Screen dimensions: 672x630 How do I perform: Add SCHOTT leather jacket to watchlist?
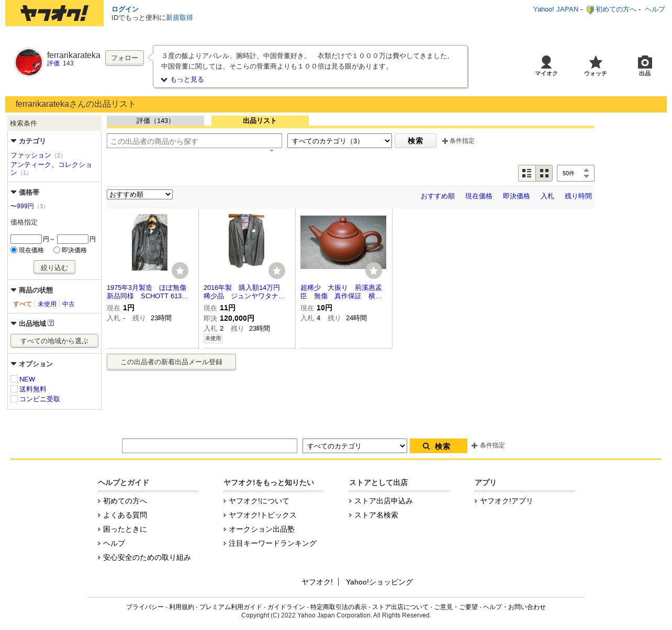180,271
